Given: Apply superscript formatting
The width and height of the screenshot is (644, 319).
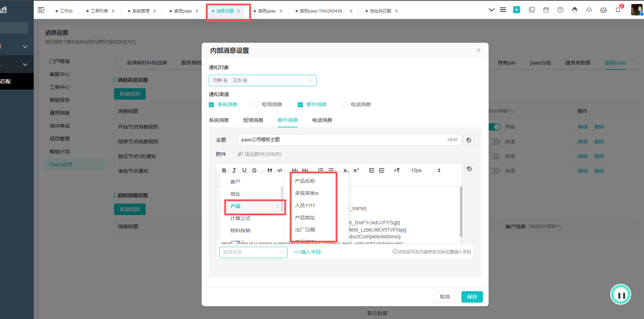Looking at the screenshot, I should click(x=356, y=170).
